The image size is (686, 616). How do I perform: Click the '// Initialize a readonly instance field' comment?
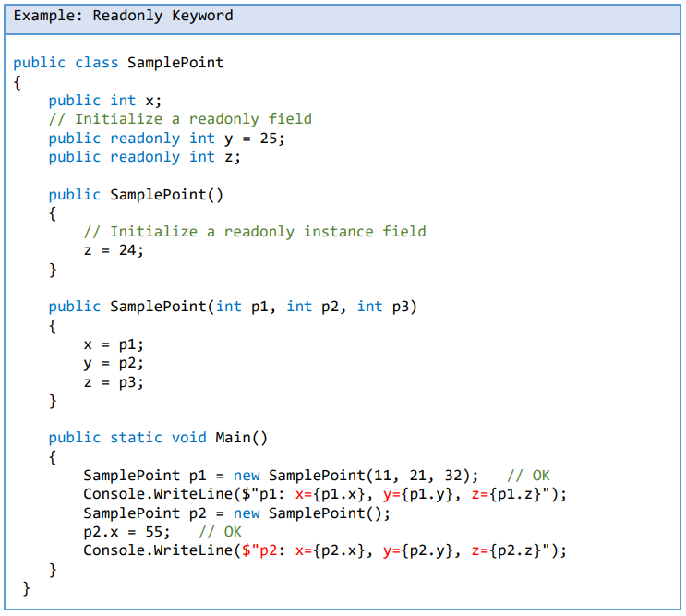point(255,232)
